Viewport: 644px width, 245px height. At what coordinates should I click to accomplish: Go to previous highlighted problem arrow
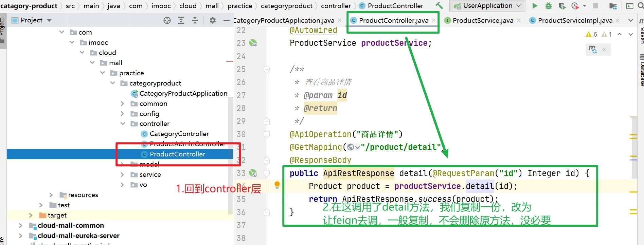click(x=620, y=34)
